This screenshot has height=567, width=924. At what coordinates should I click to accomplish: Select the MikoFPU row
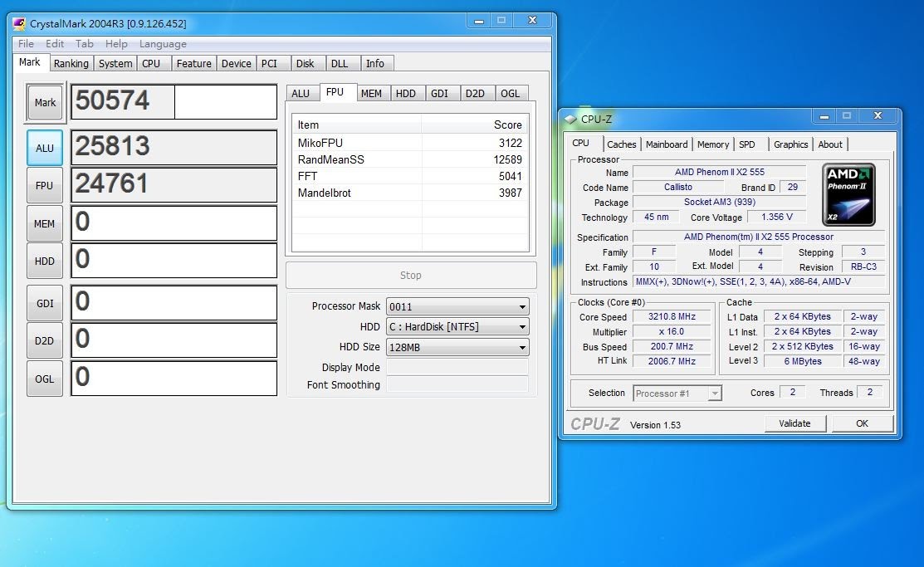(410, 143)
